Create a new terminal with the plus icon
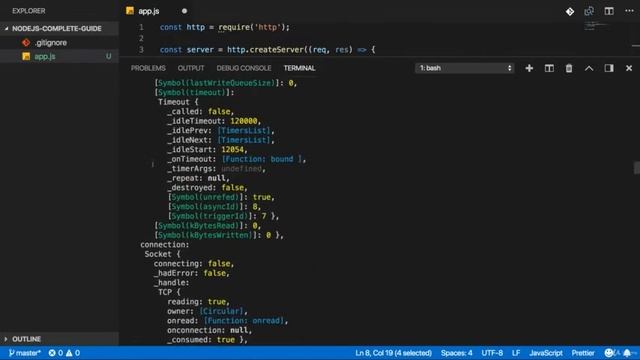The image size is (640, 360). click(529, 68)
